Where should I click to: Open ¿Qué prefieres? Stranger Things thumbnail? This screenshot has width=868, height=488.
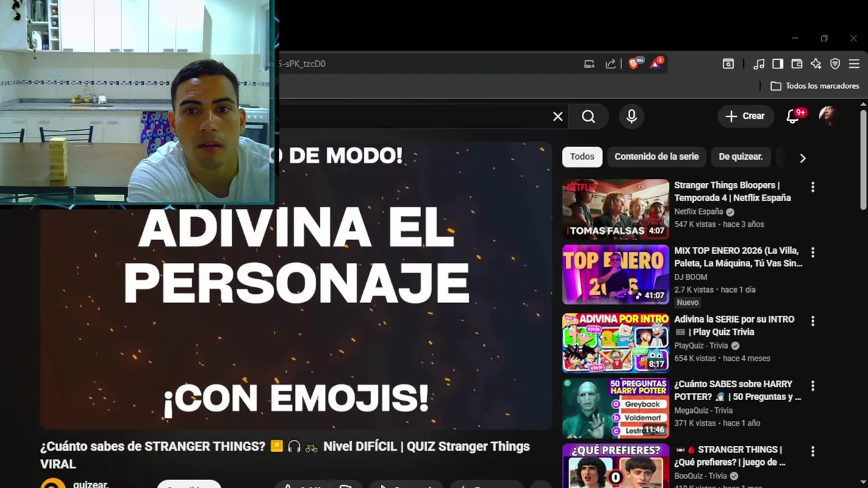point(616,466)
